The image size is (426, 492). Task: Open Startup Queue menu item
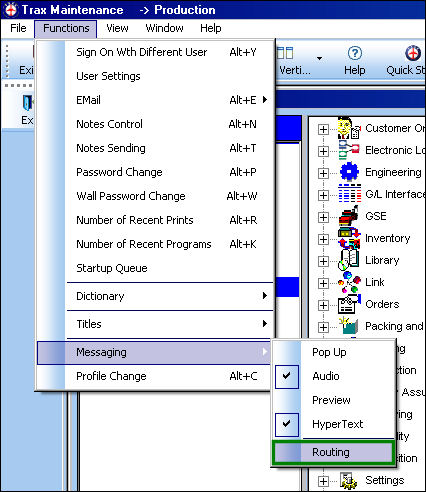click(x=154, y=268)
